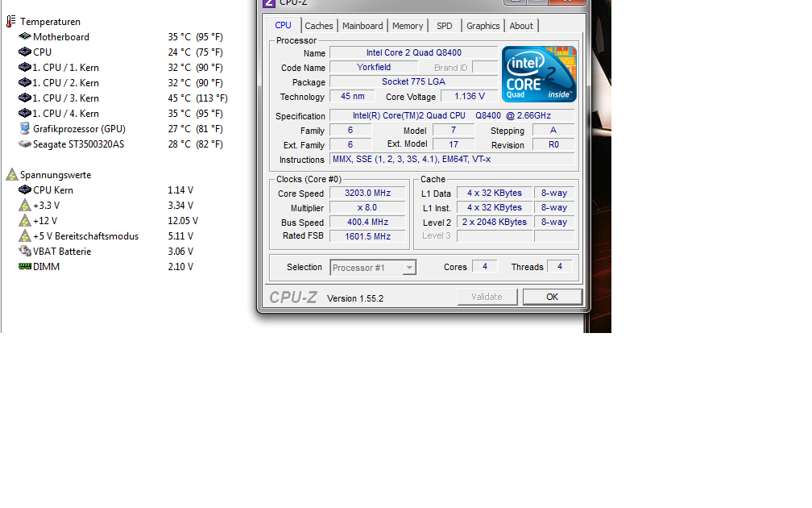Open the SPD tab
The image size is (812, 508).
coord(445,26)
